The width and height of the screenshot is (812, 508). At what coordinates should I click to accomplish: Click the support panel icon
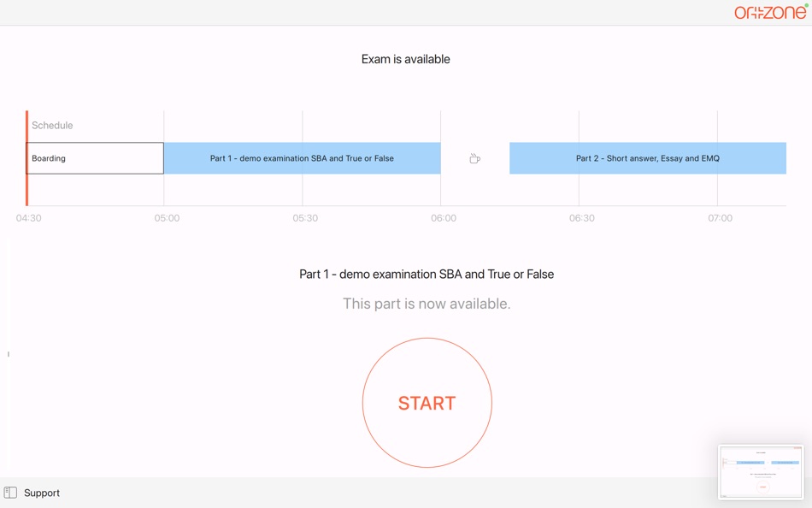pyautogui.click(x=10, y=493)
